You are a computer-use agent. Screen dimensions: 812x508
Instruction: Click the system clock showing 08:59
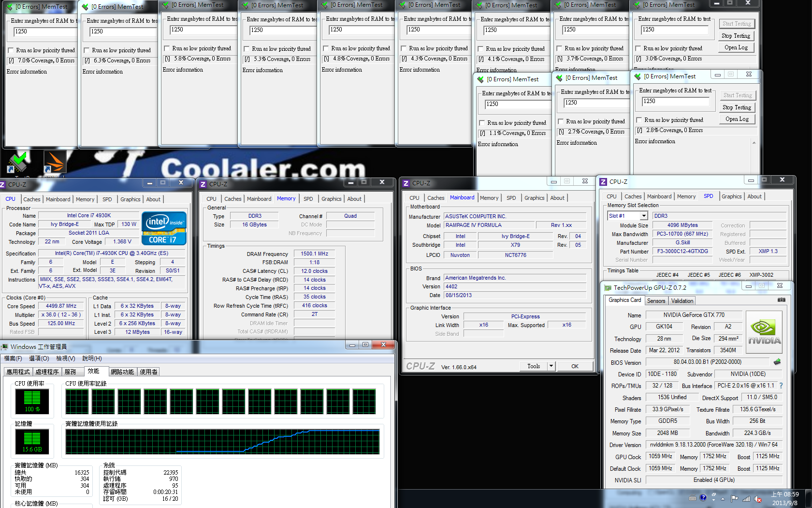(785, 498)
